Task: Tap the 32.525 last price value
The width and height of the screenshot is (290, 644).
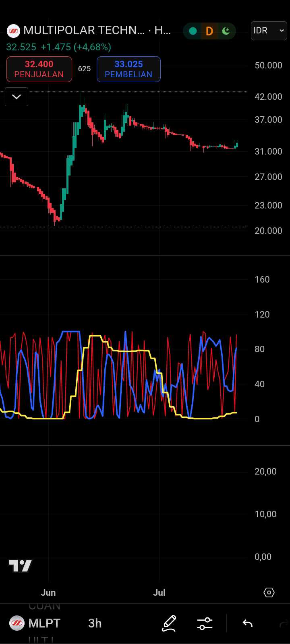Action: (21, 47)
